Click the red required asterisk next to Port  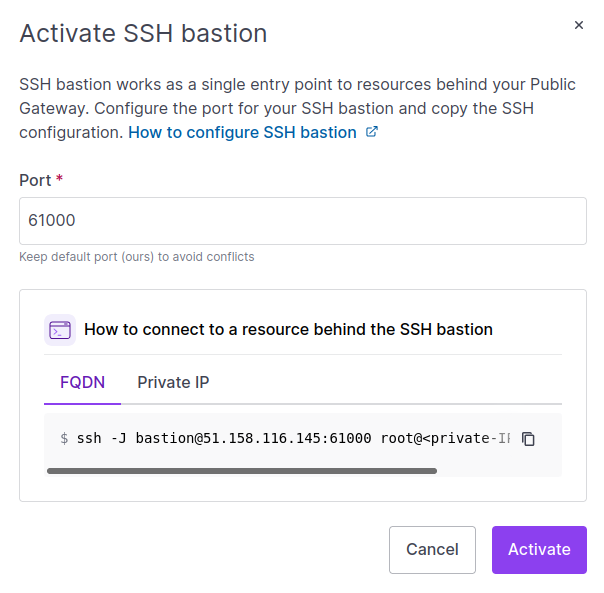click(60, 180)
